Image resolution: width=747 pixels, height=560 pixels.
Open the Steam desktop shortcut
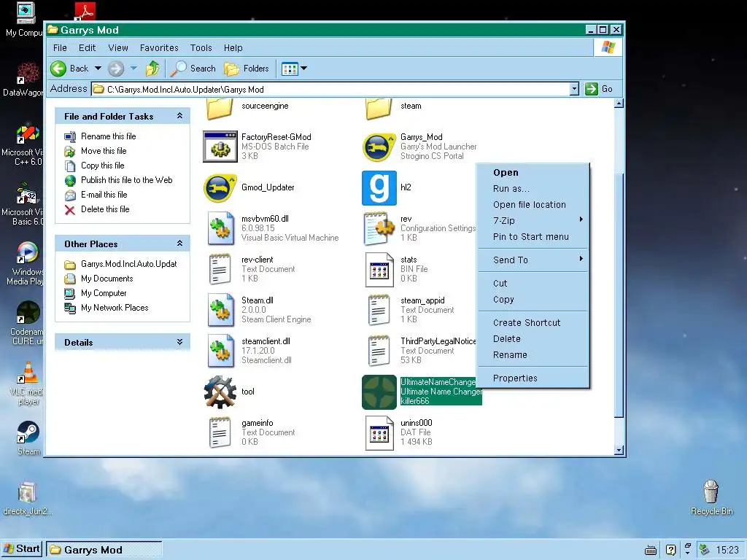click(x=28, y=437)
